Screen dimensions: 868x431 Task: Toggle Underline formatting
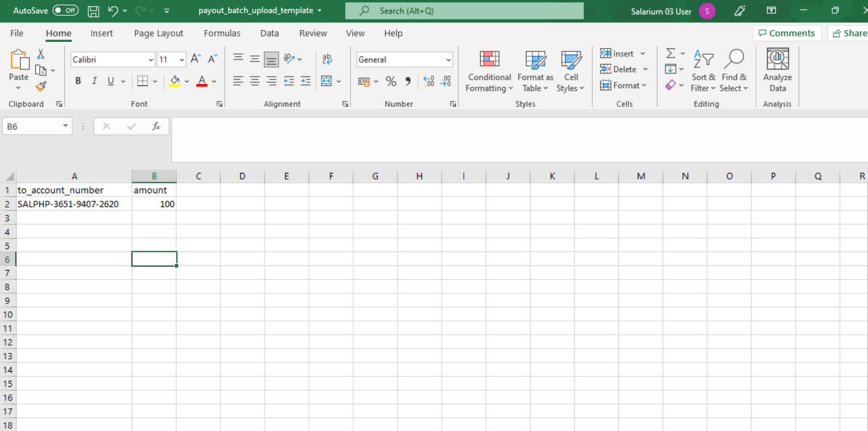(x=111, y=81)
